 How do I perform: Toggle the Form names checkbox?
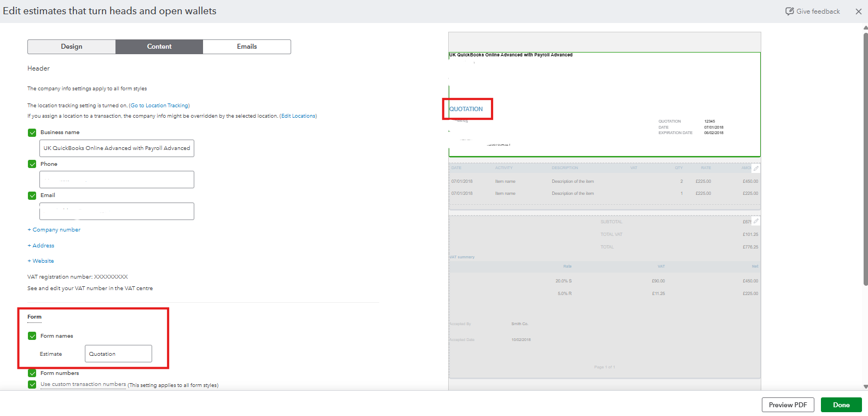click(x=32, y=336)
